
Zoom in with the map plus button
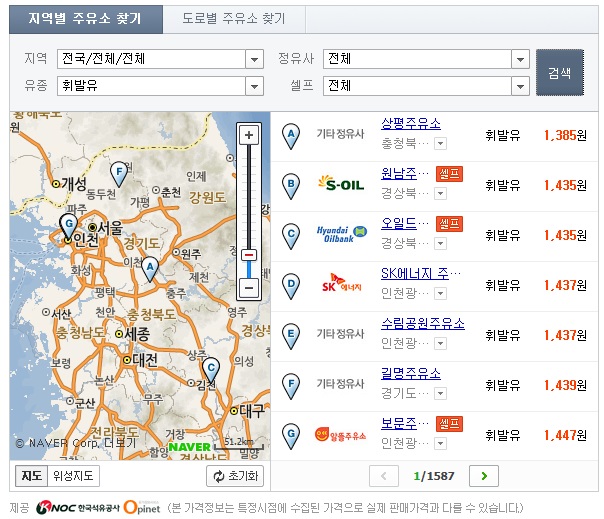[x=249, y=135]
